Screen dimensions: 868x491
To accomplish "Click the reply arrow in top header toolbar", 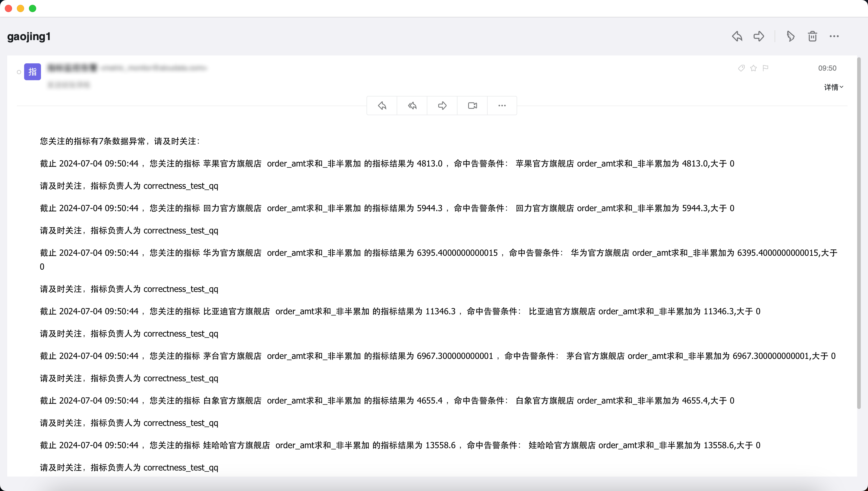I will click(737, 36).
